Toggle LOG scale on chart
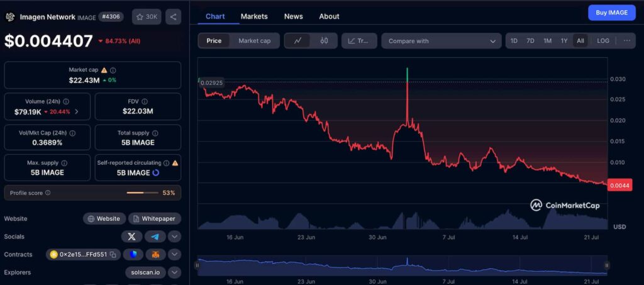 tap(603, 41)
